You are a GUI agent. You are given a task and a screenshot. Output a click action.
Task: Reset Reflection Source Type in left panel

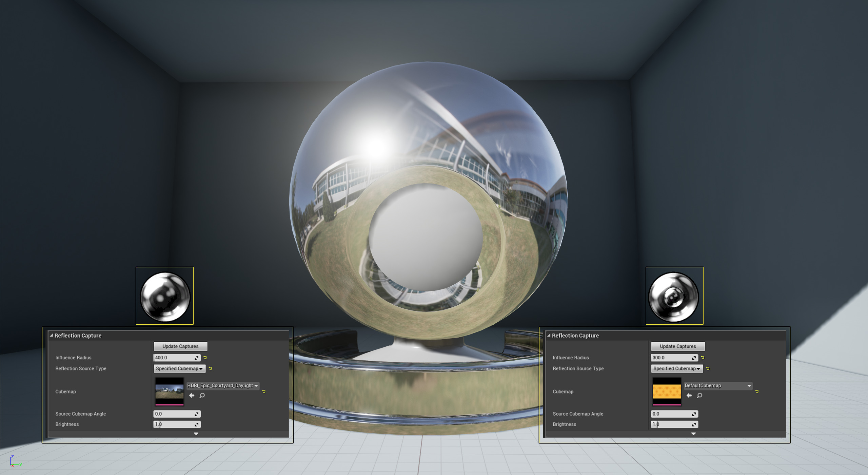tap(210, 368)
